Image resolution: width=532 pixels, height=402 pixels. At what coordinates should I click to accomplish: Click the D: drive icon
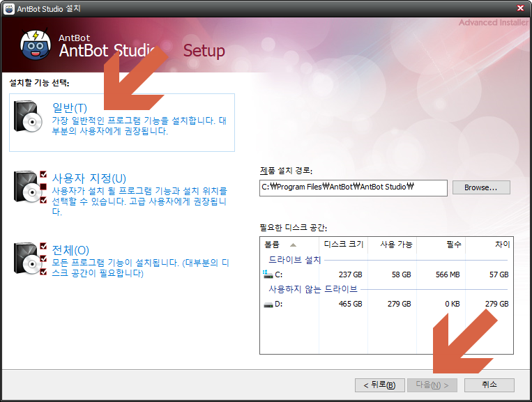(x=268, y=304)
